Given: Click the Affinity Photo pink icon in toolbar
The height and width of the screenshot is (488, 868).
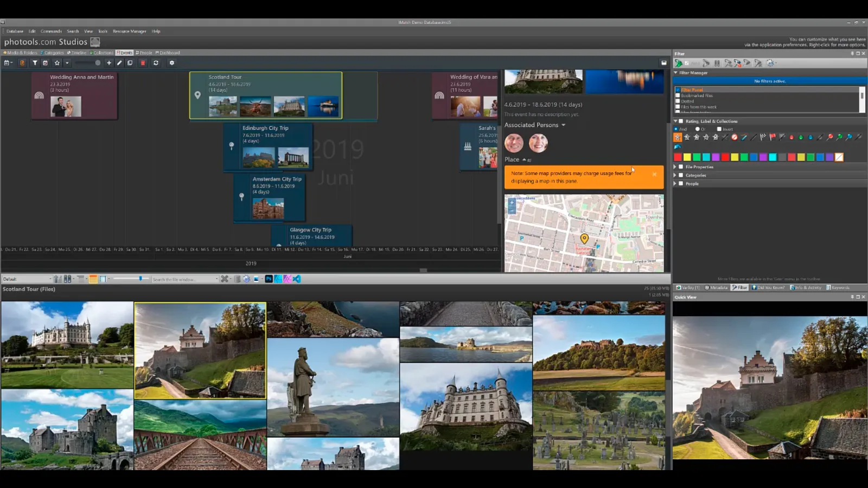Looking at the screenshot, I should (288, 279).
